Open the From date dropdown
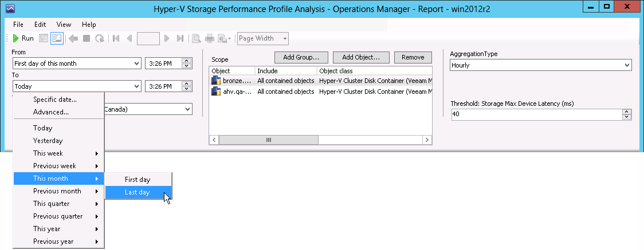This screenshot has width=644, height=250. click(x=77, y=64)
